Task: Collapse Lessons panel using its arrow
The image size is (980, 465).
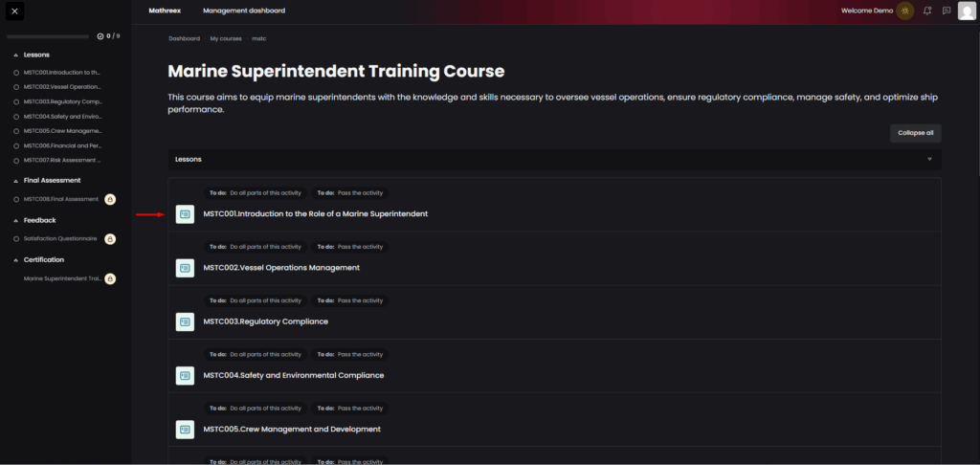Action: pos(929,160)
